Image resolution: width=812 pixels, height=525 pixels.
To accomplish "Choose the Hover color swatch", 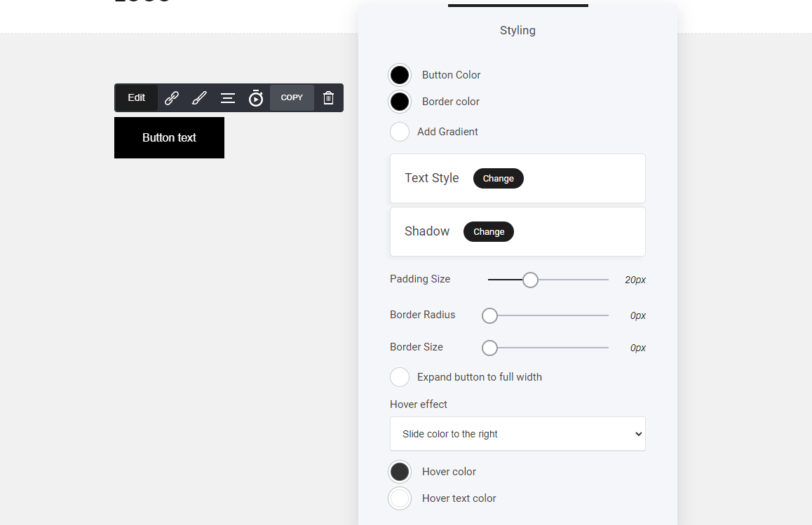I will pyautogui.click(x=400, y=472).
